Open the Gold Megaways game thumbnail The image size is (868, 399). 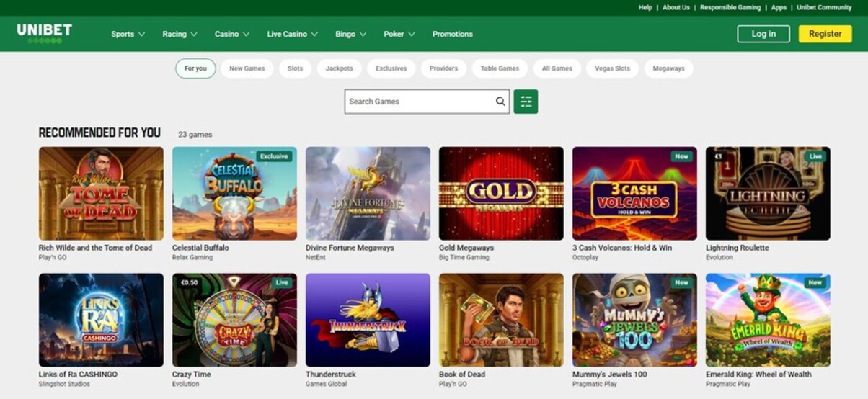tap(501, 193)
